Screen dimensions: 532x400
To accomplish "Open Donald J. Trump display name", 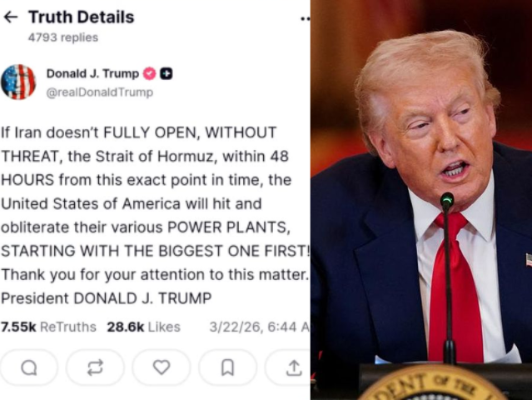I will point(92,73).
